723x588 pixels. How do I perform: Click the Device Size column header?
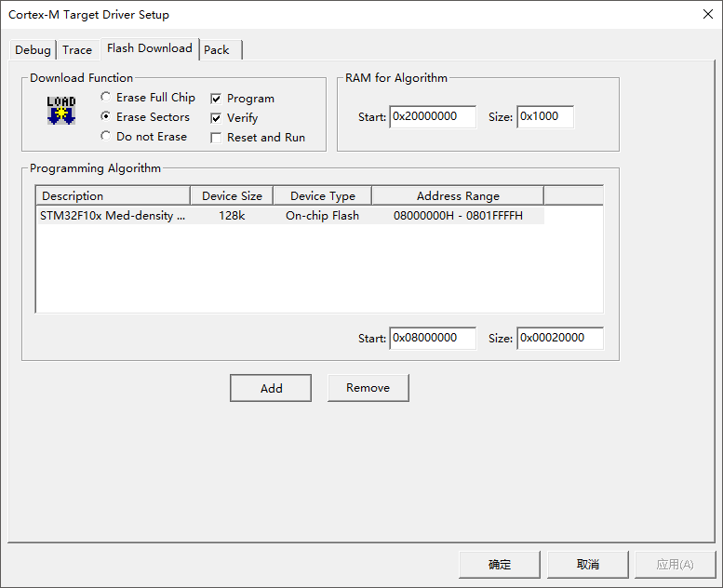(x=232, y=195)
